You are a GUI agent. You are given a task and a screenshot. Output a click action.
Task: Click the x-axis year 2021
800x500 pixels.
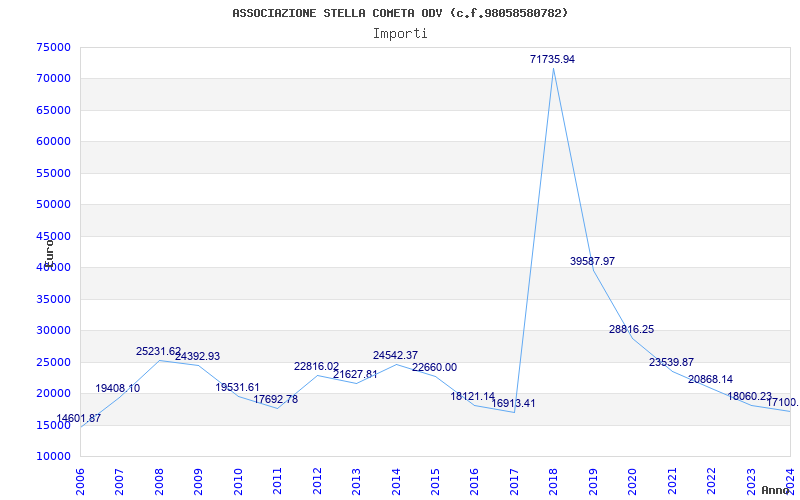[671, 481]
